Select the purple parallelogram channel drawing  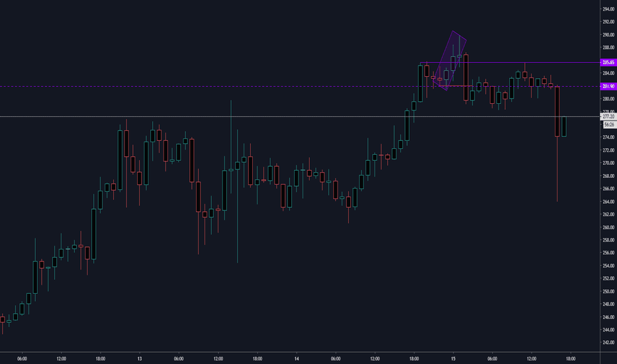coord(450,61)
